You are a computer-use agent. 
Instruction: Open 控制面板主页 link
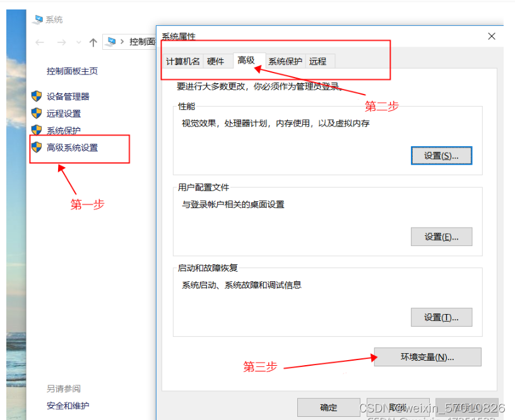pos(72,71)
